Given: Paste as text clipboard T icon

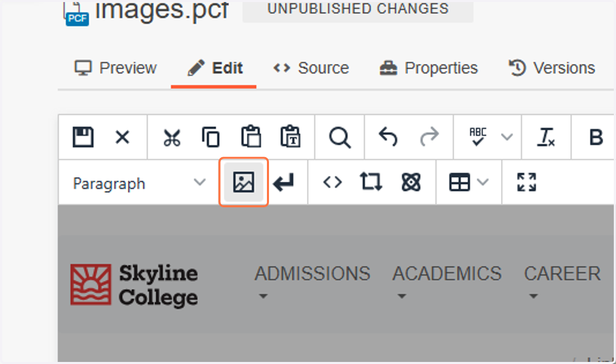Looking at the screenshot, I should point(290,137).
